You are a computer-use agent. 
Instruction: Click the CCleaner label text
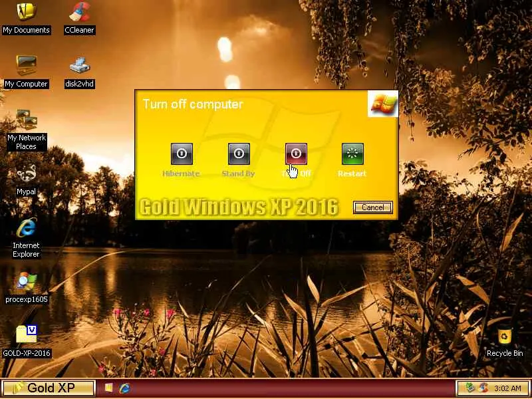click(x=79, y=30)
